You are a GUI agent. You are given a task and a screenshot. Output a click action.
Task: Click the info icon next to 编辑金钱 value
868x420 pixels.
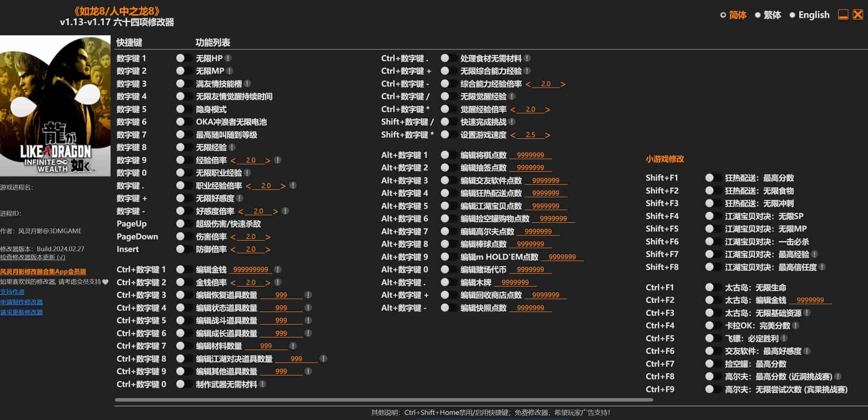click(x=278, y=269)
